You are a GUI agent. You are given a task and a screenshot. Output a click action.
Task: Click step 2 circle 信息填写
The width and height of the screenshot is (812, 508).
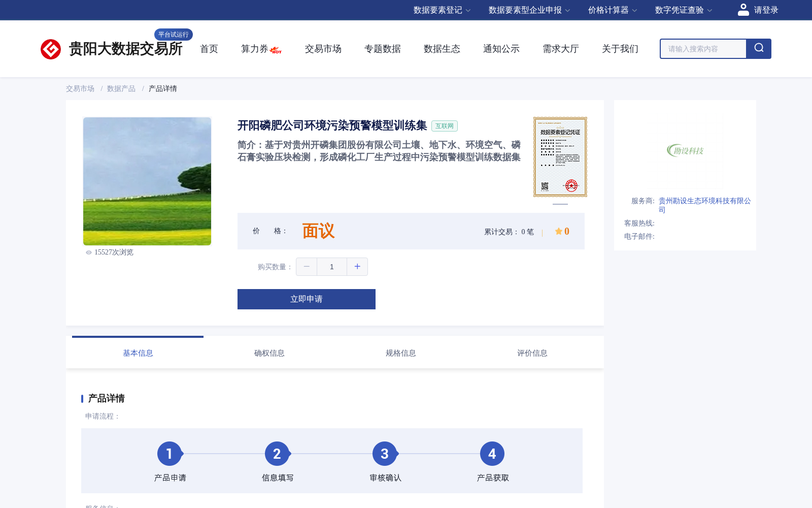(x=277, y=454)
